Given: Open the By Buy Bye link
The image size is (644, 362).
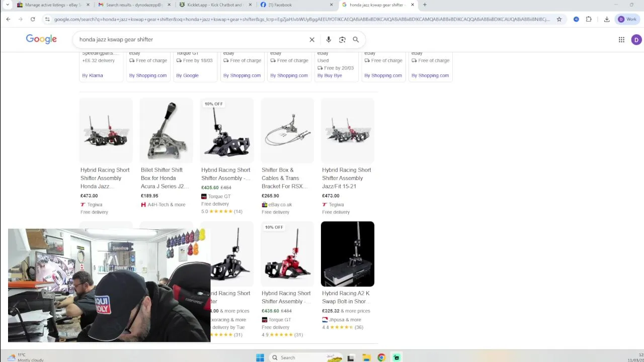Looking at the screenshot, I should (330, 75).
